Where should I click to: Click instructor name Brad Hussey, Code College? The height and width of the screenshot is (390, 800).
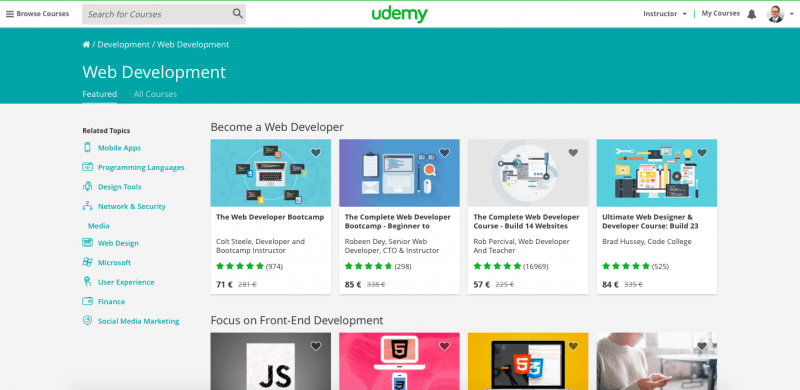pos(647,241)
